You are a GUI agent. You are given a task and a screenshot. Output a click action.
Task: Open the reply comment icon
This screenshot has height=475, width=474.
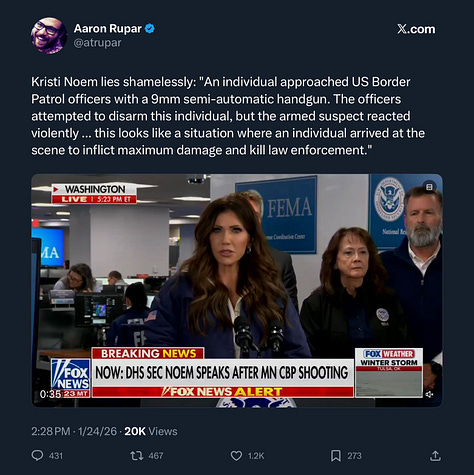[x=37, y=455]
